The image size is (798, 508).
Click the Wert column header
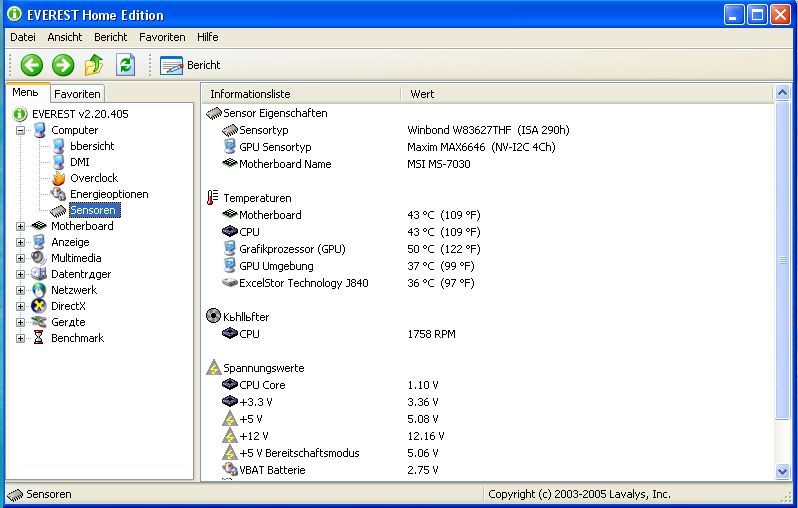point(587,94)
